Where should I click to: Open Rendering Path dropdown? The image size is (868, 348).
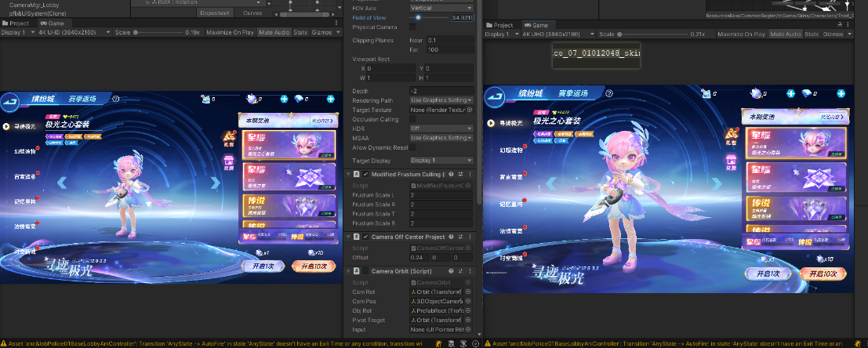tap(441, 100)
